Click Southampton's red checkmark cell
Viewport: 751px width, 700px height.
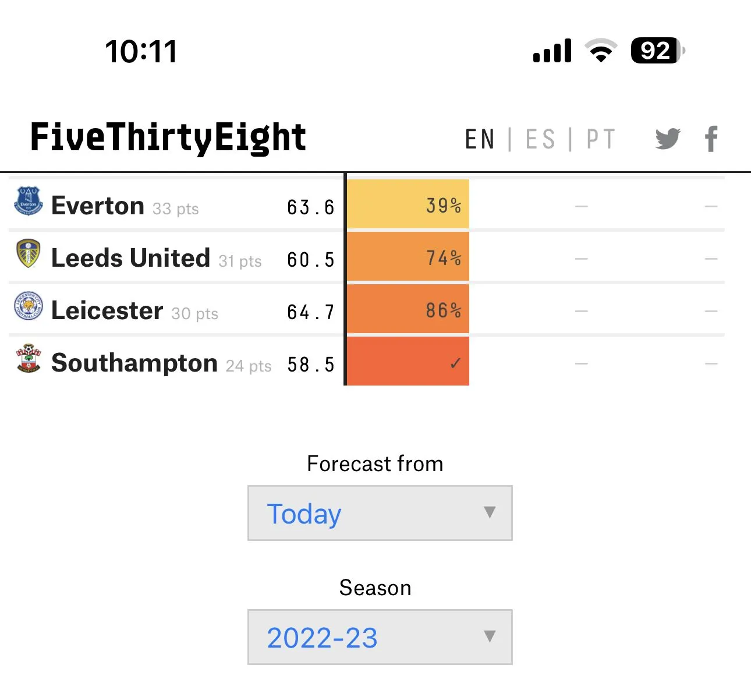[x=408, y=362]
